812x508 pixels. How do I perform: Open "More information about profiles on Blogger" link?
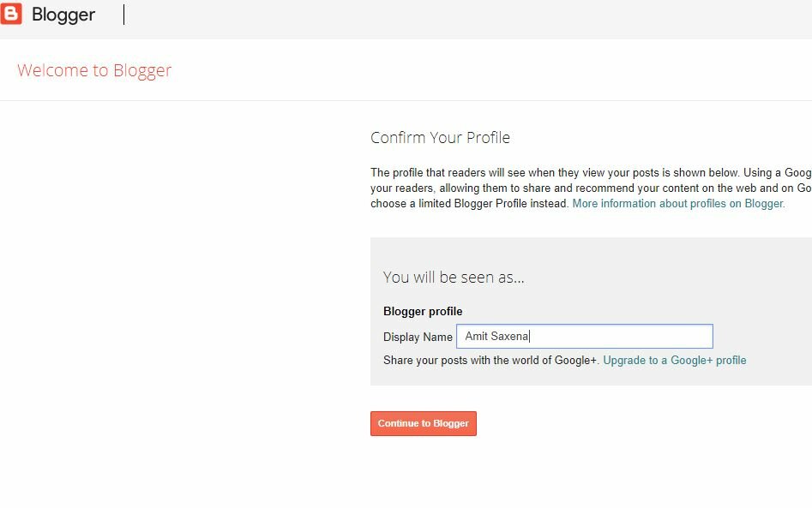[x=678, y=203]
